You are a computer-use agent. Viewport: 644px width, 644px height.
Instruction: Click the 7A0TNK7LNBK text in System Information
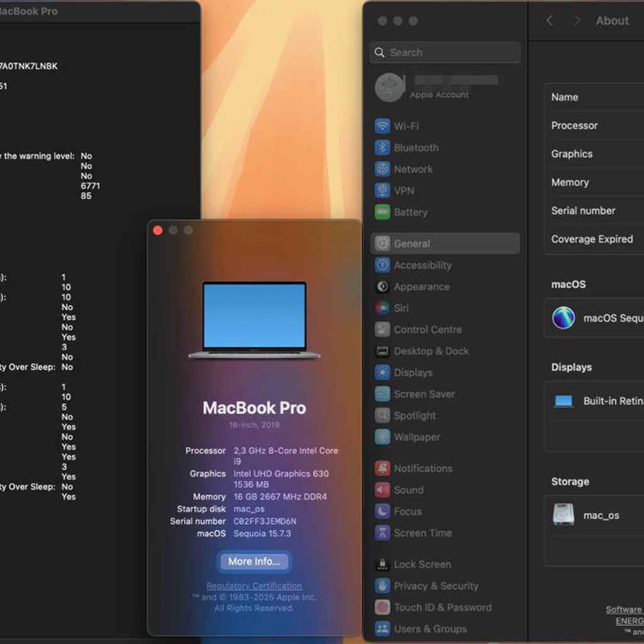click(x=29, y=66)
